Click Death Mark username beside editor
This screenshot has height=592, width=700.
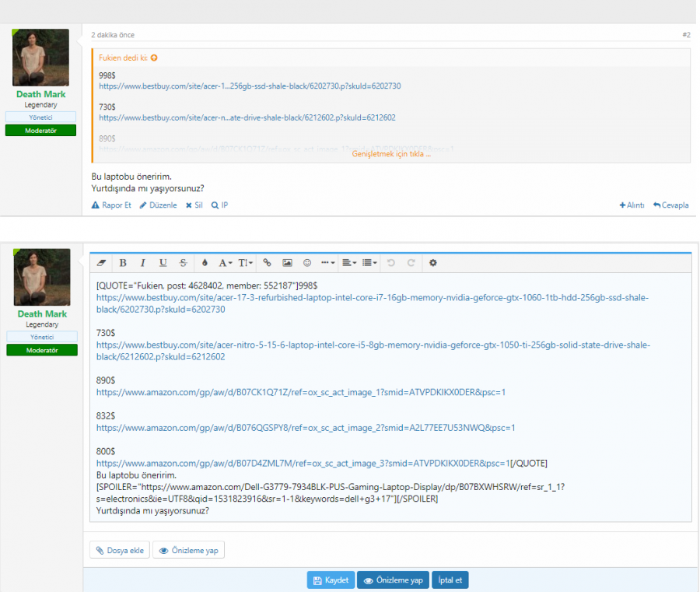point(42,314)
